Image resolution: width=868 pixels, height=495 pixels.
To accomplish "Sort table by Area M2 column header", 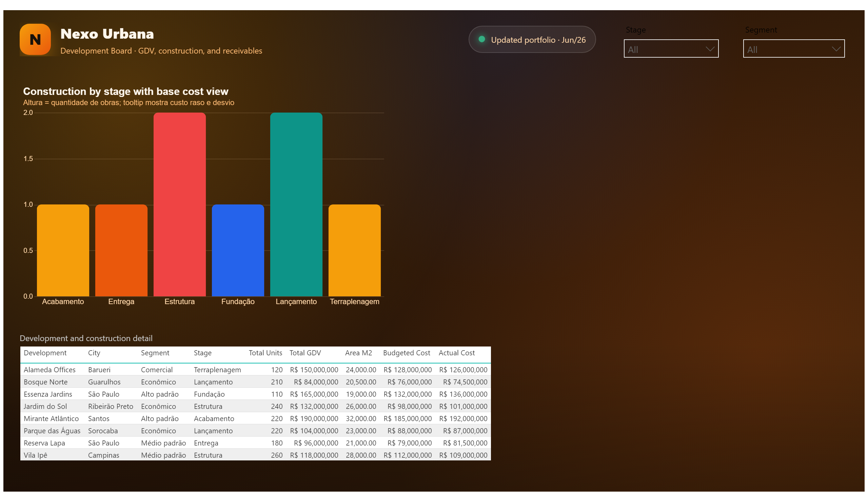I will click(358, 353).
